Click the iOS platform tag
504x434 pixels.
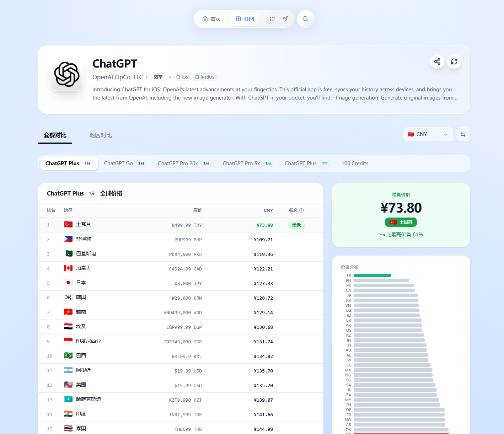(x=182, y=77)
